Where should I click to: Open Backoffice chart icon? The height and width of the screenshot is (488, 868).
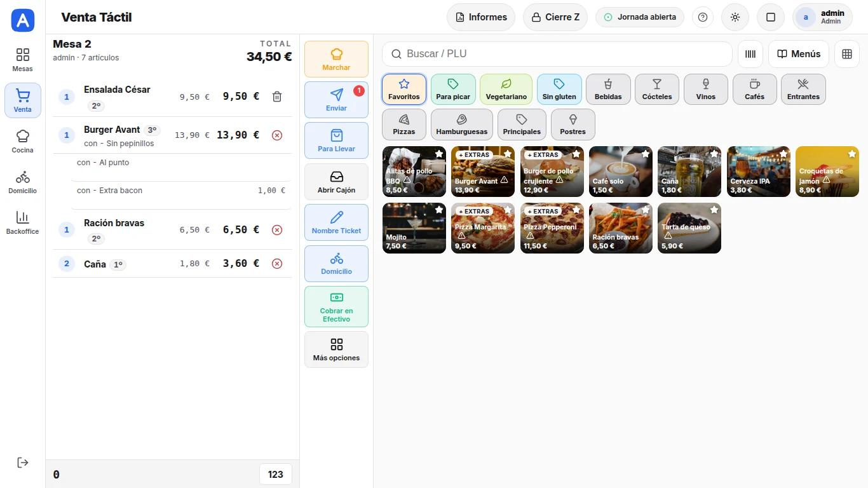tap(23, 222)
